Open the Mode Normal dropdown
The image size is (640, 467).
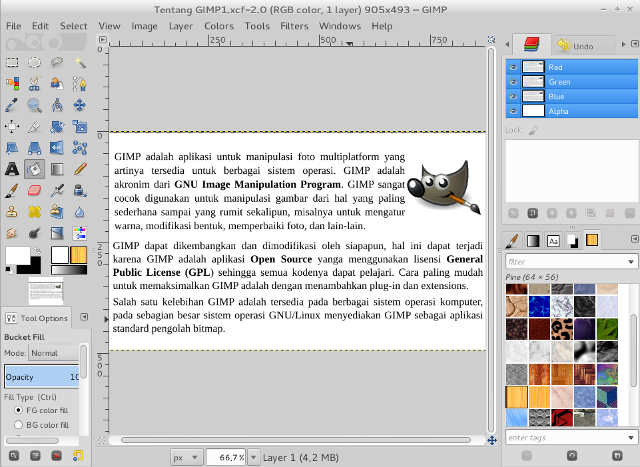pyautogui.click(x=53, y=353)
